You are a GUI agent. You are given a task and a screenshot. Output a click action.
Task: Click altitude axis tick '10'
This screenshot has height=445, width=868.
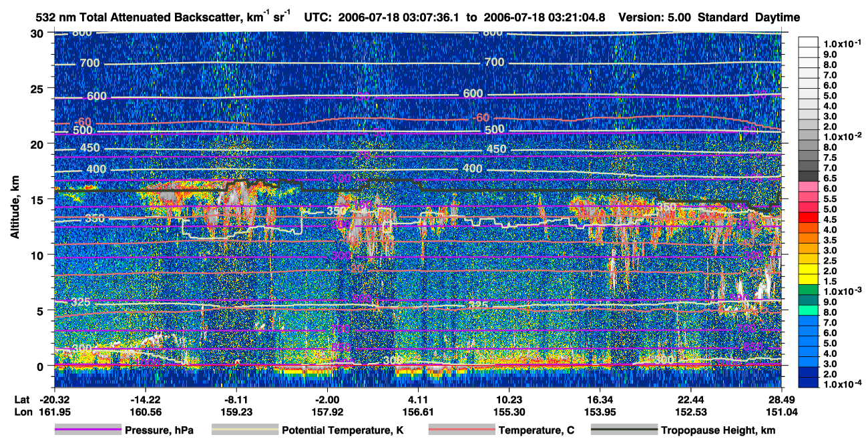click(38, 254)
